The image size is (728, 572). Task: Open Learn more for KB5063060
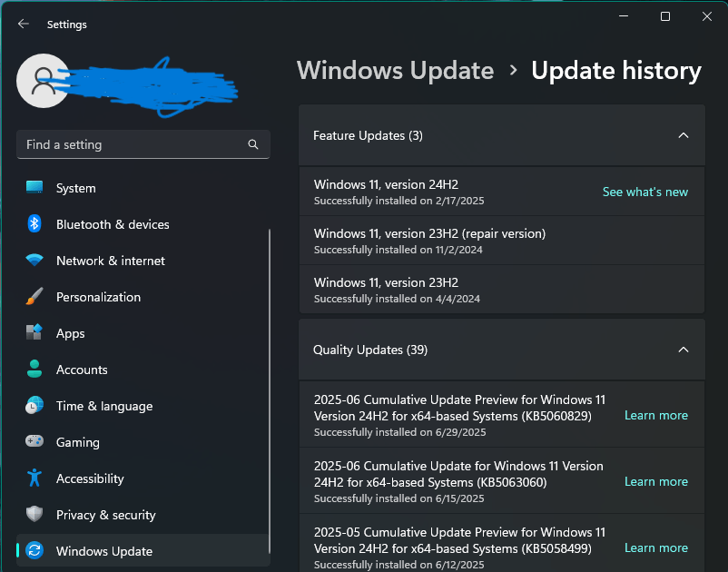coord(656,481)
